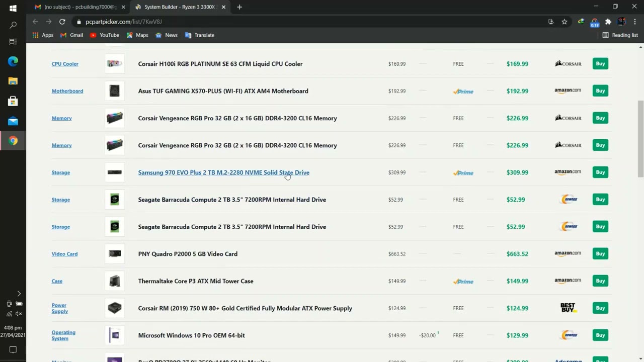
Task: Buy the Samsung 970 EVO Plus SSD
Action: (600, 172)
